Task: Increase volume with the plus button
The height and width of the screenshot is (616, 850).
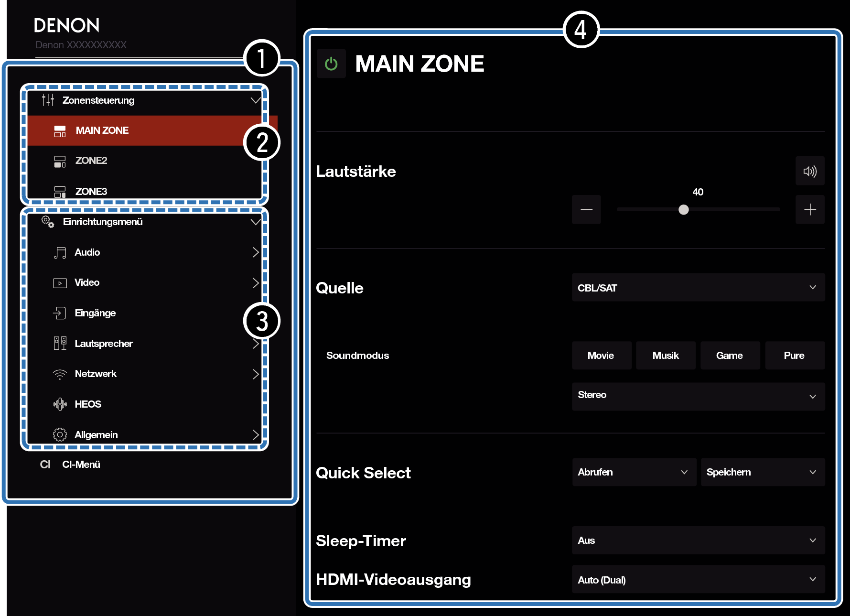Action: [x=809, y=210]
